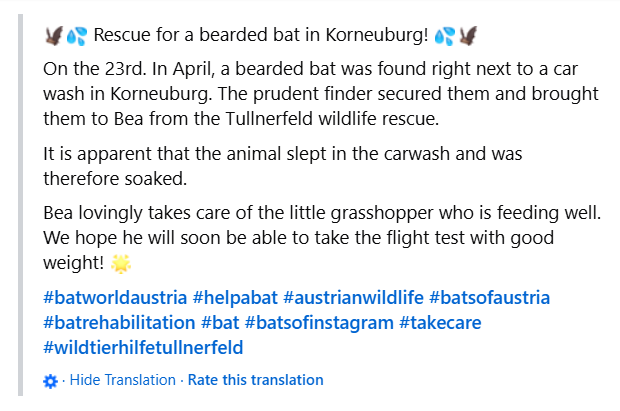Viewport: 620px width, 411px height.
Task: Click the post title about Korneuburg rescue
Action: [261, 36]
